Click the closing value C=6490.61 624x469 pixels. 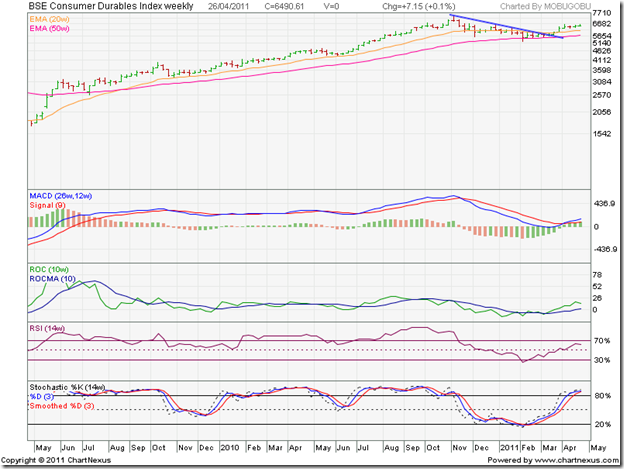pyautogui.click(x=285, y=7)
